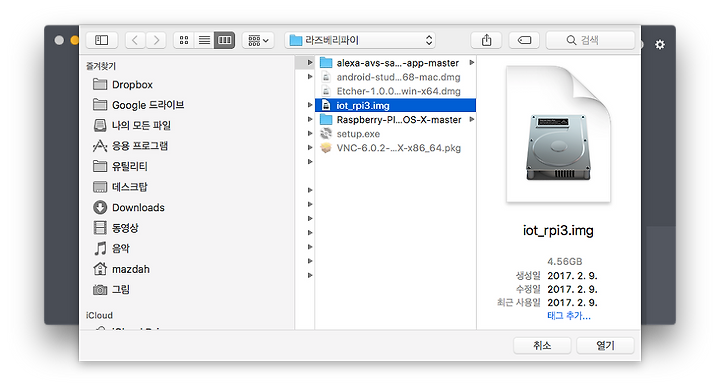720x388 pixels.
Task: Click the Downloads arrow icon
Action: point(100,208)
